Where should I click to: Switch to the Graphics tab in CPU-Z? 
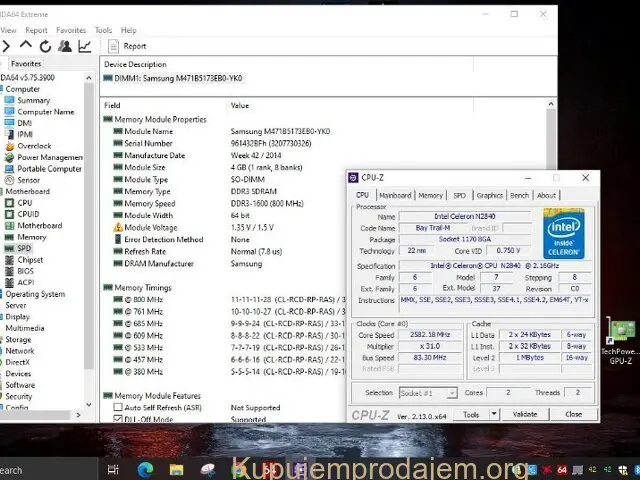tap(489, 196)
